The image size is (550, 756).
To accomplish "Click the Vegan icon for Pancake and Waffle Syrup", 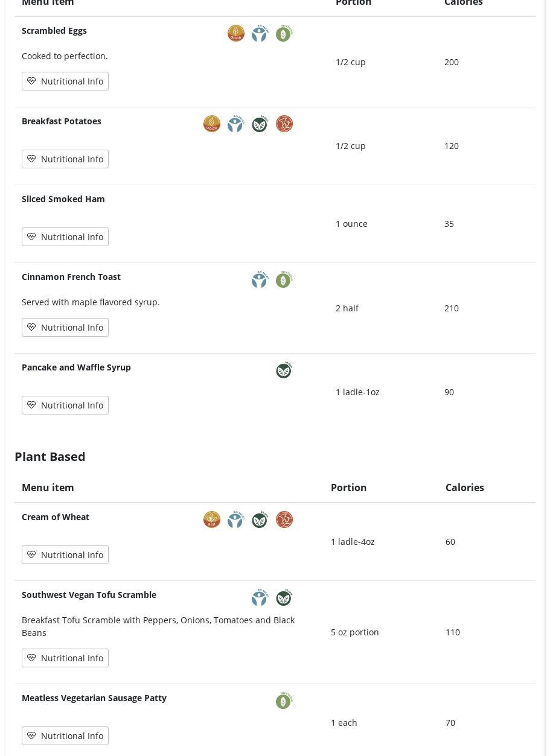I will pyautogui.click(x=284, y=370).
